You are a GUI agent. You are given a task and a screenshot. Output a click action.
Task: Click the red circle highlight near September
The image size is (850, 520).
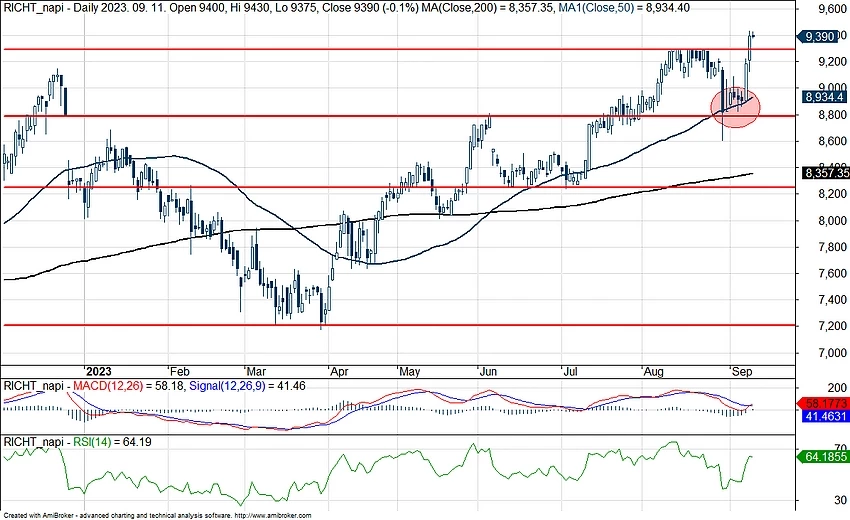736,106
